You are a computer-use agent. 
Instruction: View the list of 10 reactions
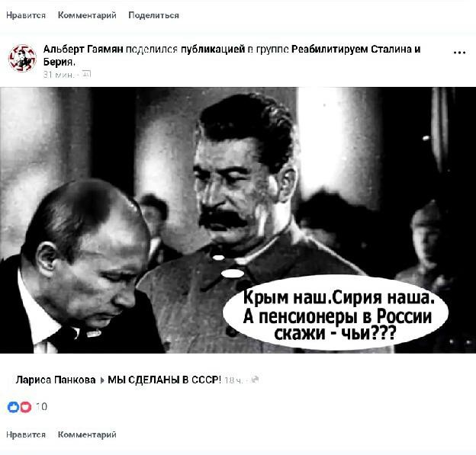click(42, 406)
